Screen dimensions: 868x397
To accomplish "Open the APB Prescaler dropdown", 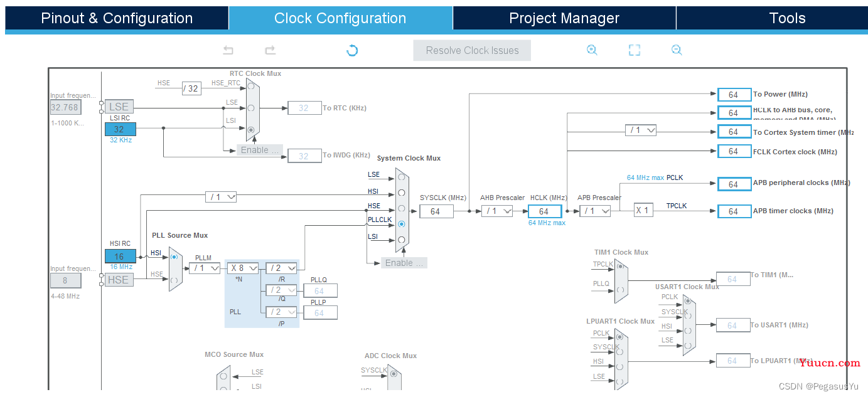I will [595, 211].
